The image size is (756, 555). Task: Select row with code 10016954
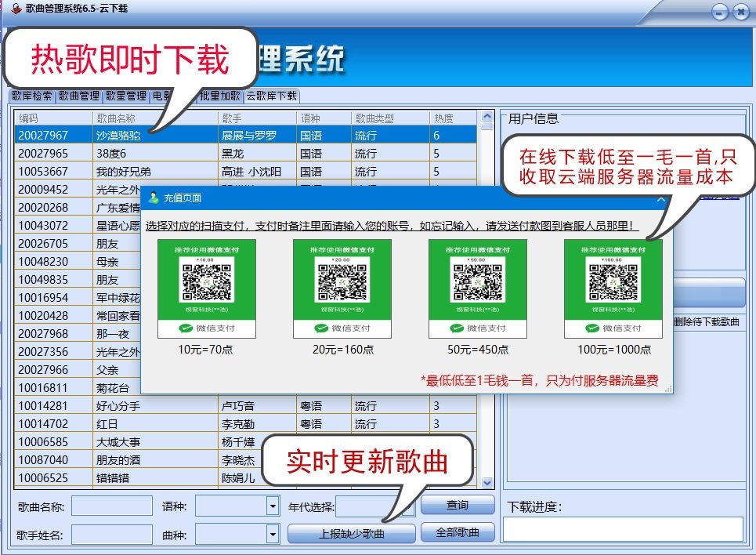pos(78,298)
